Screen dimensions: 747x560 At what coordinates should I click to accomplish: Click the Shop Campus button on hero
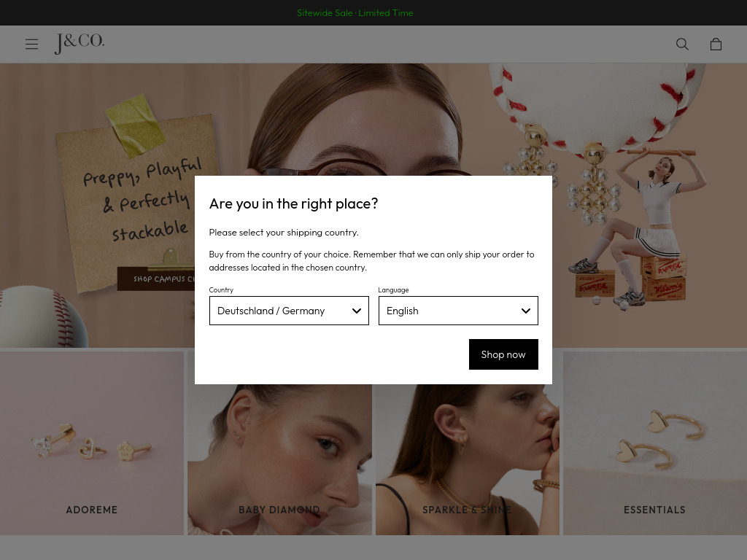pyautogui.click(x=157, y=279)
